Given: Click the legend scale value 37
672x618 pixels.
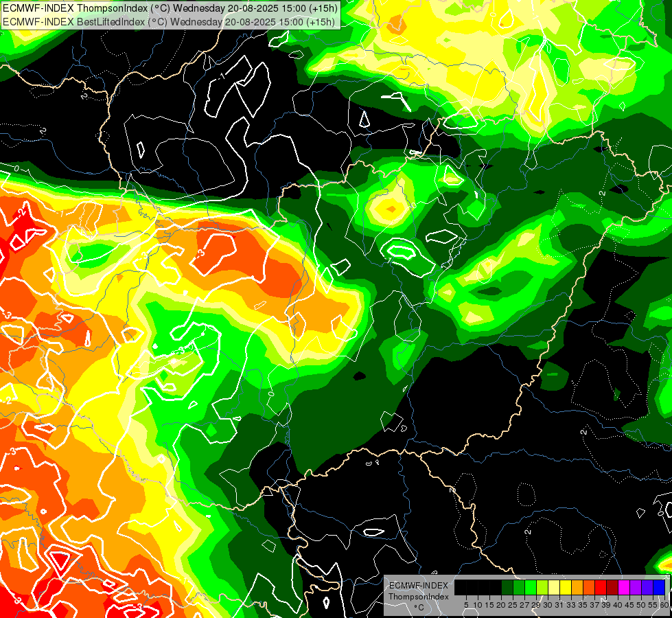Looking at the screenshot, I should [x=595, y=605].
